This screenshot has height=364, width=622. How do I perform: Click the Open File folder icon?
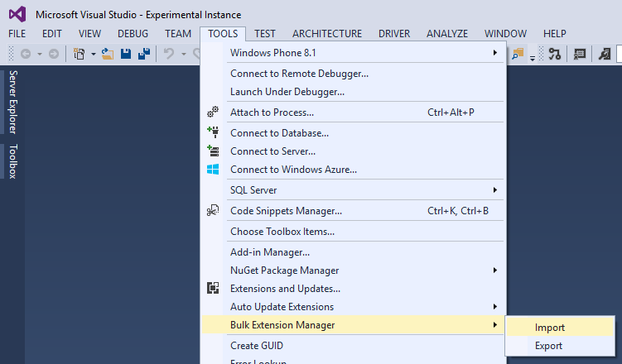tap(107, 54)
